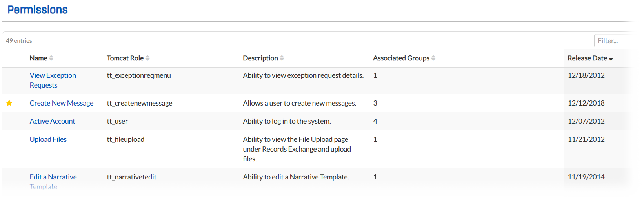This screenshot has height=199, width=644.
Task: Open the View Exception Requests permission
Action: [53, 80]
